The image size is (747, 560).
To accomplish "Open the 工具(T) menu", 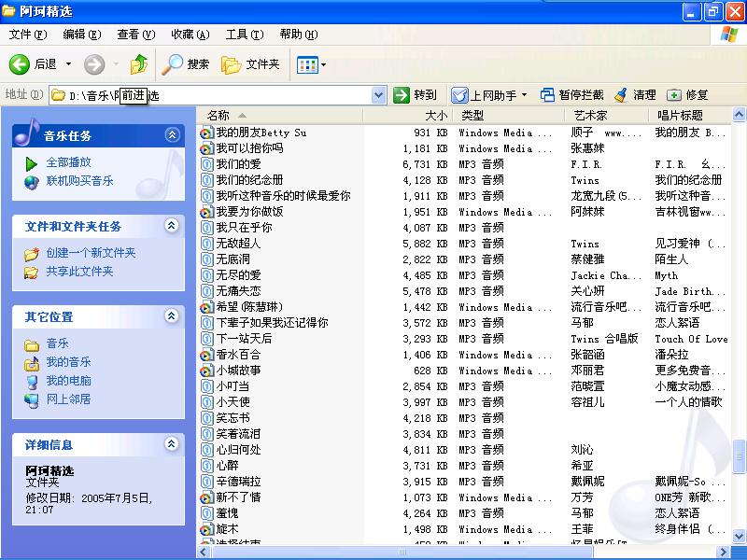I will [x=244, y=35].
